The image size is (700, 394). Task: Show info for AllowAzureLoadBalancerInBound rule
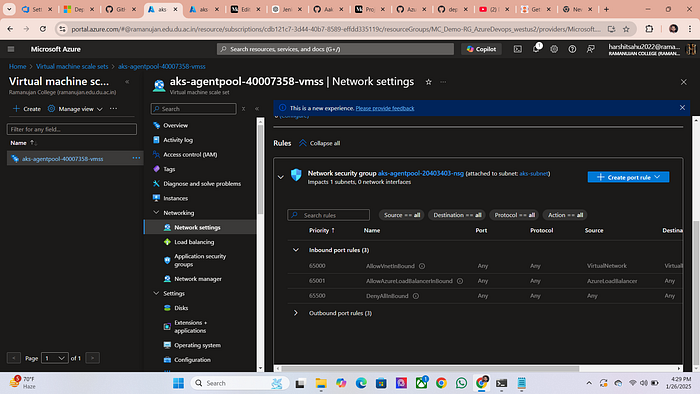460,281
